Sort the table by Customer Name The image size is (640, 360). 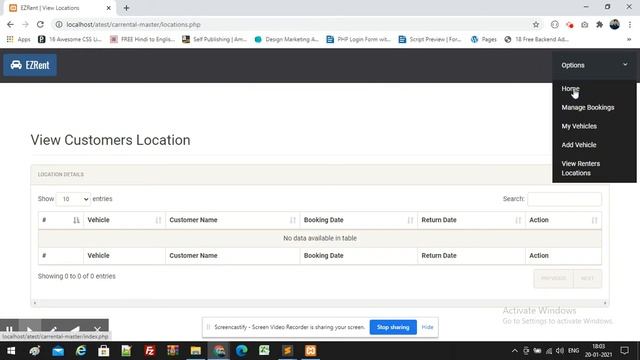click(x=232, y=220)
